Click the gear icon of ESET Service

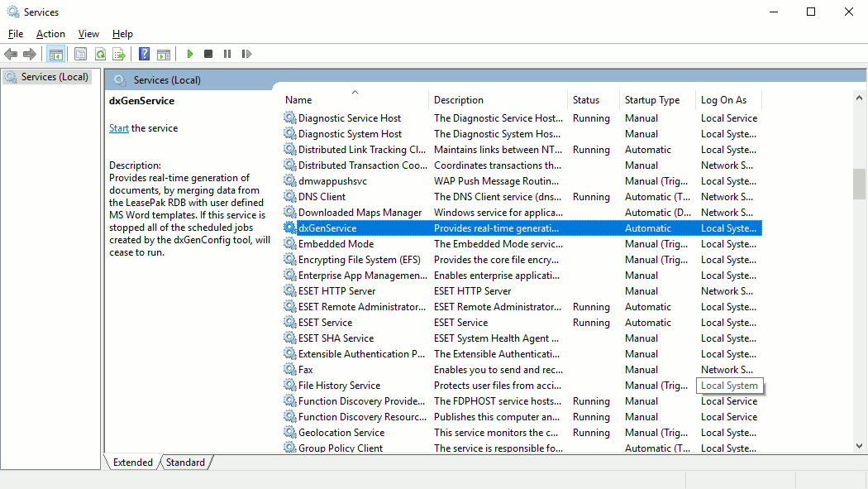tap(289, 322)
